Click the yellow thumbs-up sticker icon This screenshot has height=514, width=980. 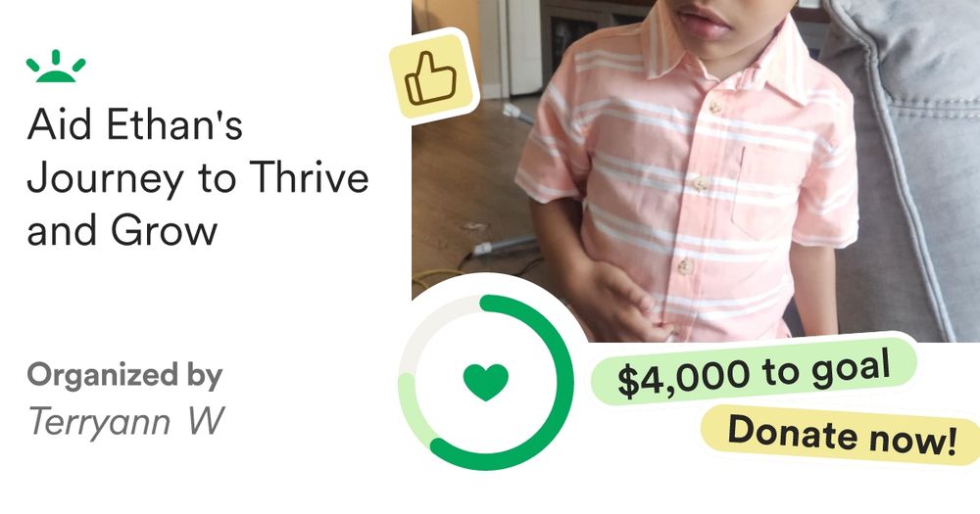click(x=432, y=77)
